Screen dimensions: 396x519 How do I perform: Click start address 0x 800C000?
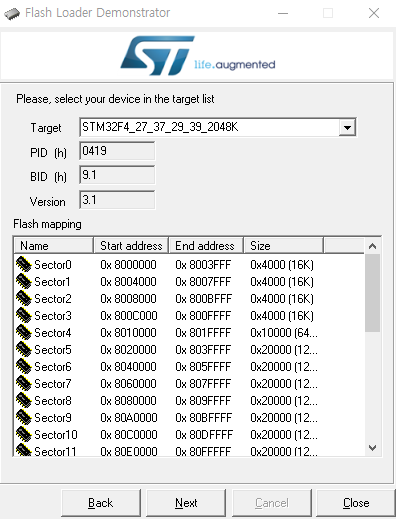(x=129, y=316)
